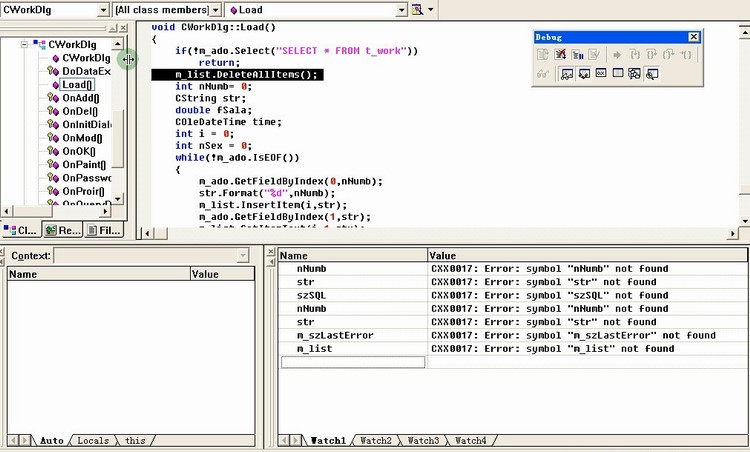Select OnProir() in the class tree
This screenshot has height=452, width=750.
(83, 191)
